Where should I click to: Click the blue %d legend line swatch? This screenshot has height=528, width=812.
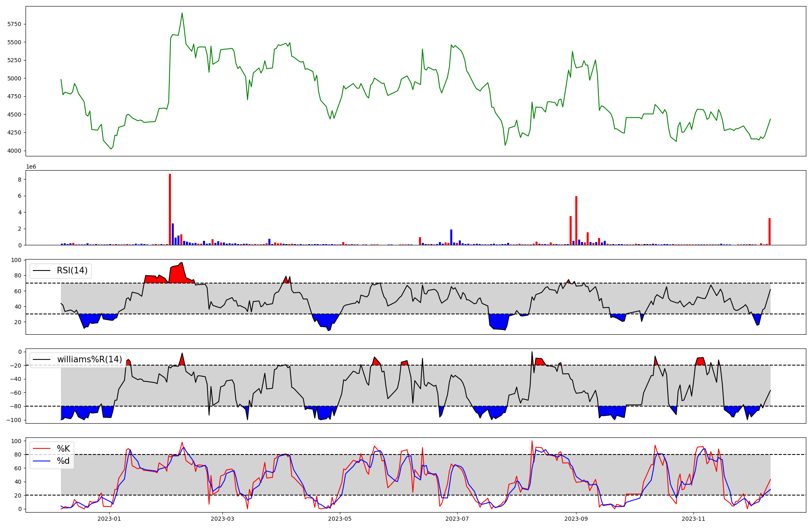[42, 461]
